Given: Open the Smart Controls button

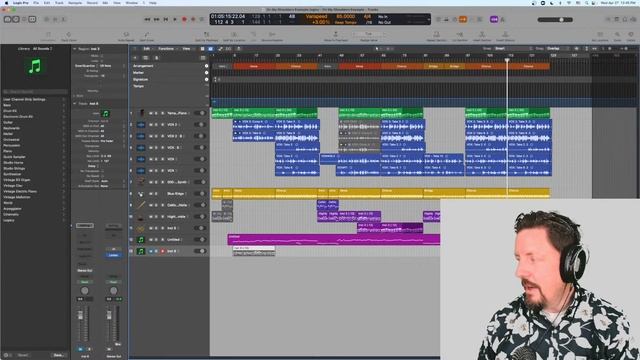Looking at the screenshot, I should pos(47,19).
